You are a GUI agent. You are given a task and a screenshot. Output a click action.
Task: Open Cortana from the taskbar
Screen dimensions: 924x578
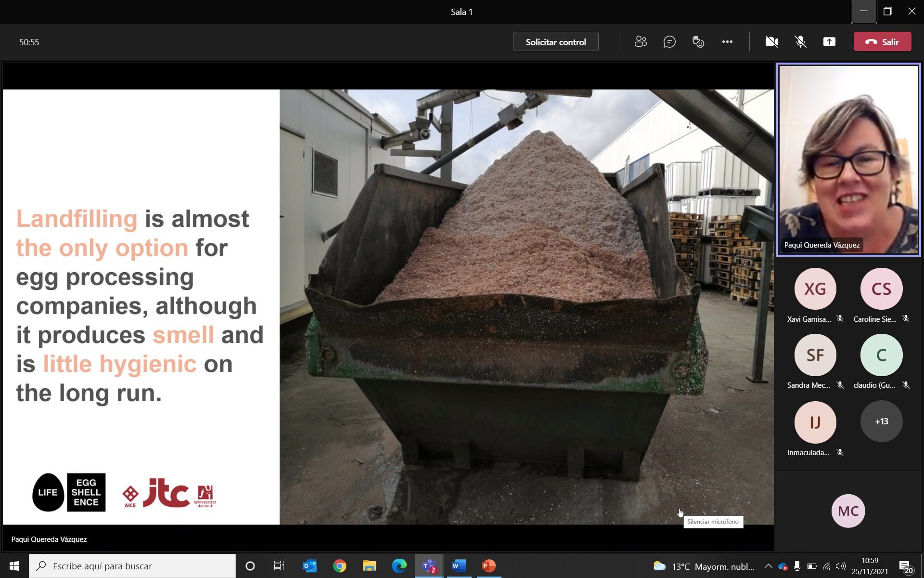[250, 566]
